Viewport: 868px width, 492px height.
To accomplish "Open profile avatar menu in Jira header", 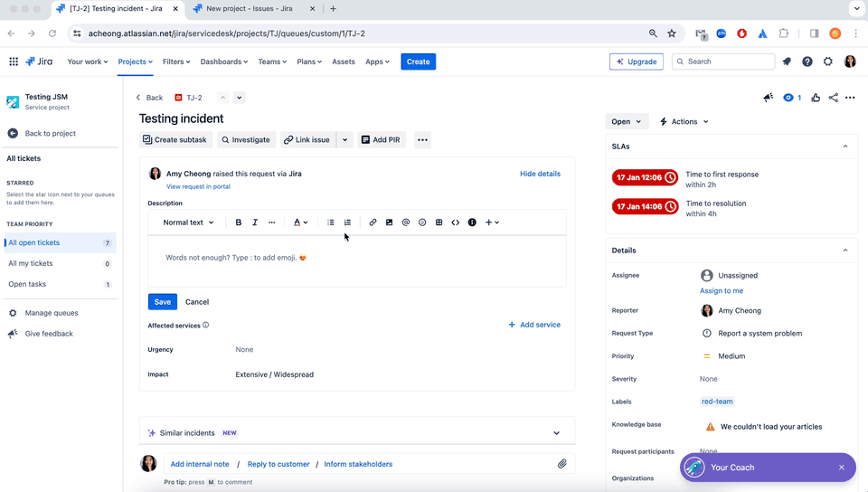I will [x=850, y=61].
